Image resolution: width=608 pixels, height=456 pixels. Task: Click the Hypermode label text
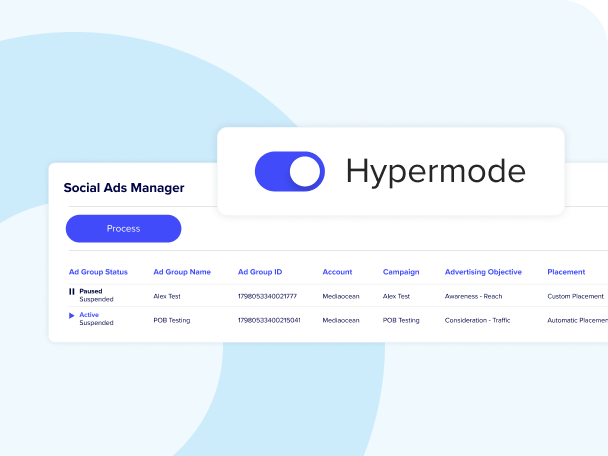click(x=436, y=171)
